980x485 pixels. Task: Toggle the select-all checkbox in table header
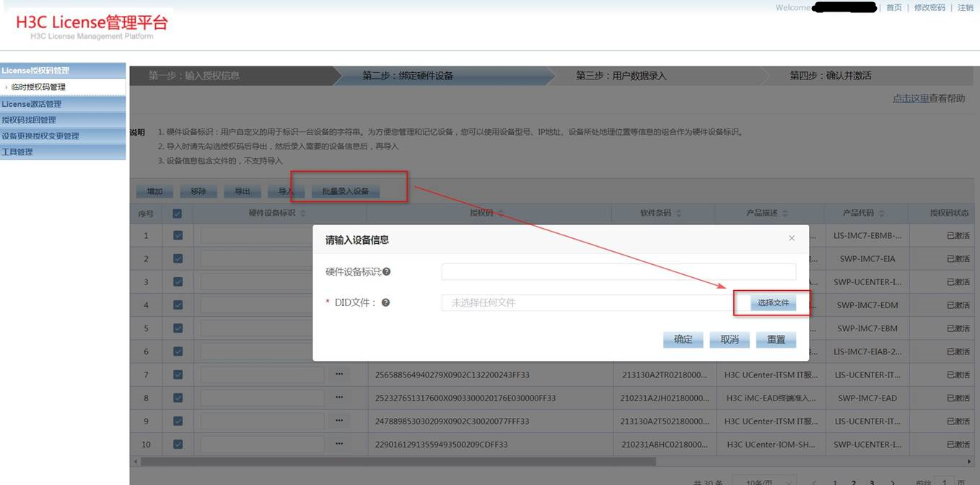[178, 214]
